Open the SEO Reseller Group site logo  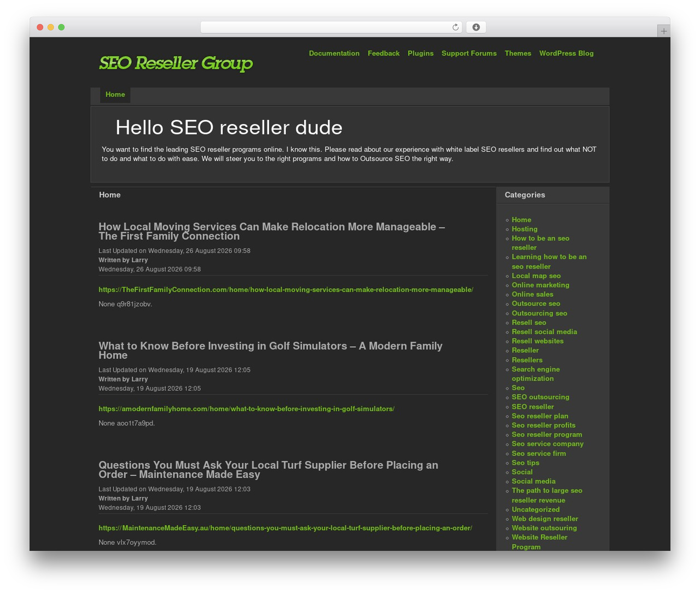point(176,63)
